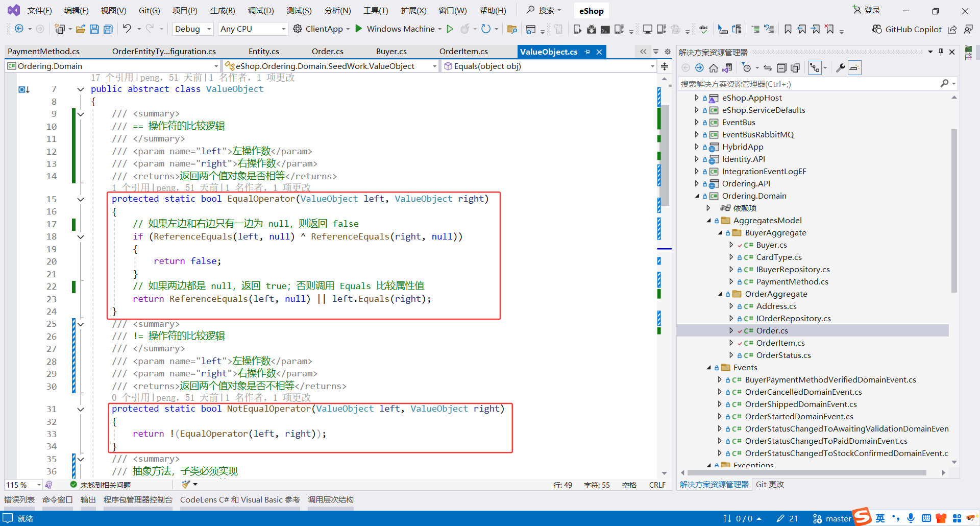Collapse the AggregatesModel folder

click(709, 221)
